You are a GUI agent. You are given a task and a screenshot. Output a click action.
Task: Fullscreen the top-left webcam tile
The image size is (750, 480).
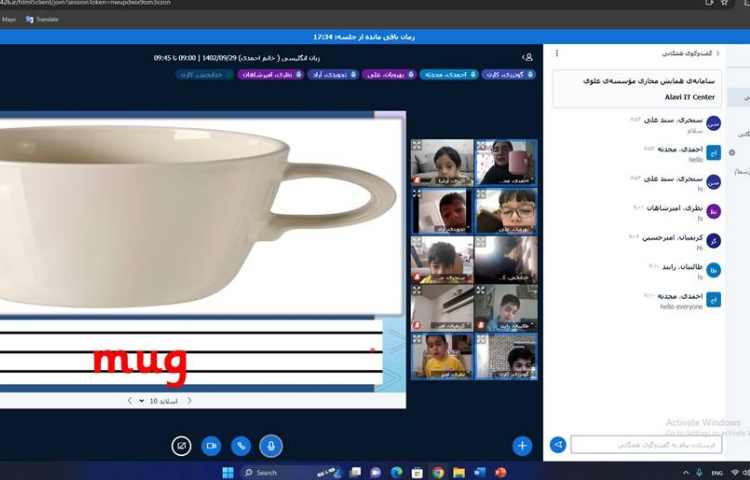(x=417, y=145)
